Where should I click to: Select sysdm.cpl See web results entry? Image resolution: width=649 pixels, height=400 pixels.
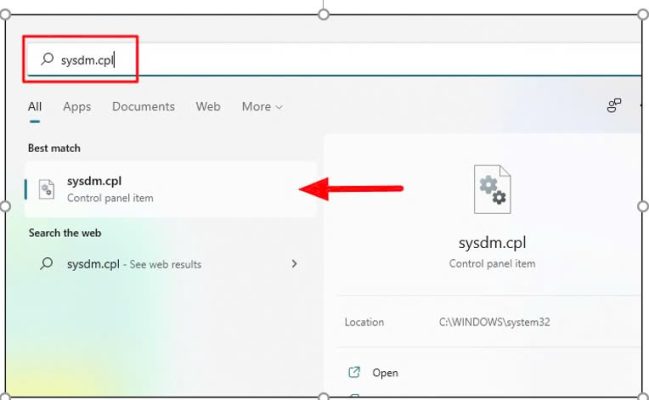[171, 264]
